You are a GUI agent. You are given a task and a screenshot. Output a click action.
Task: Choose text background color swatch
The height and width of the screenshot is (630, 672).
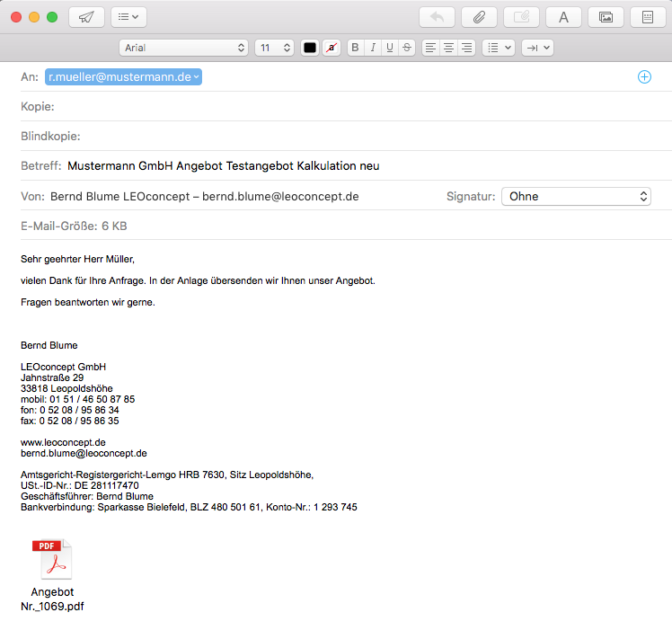tap(332, 48)
